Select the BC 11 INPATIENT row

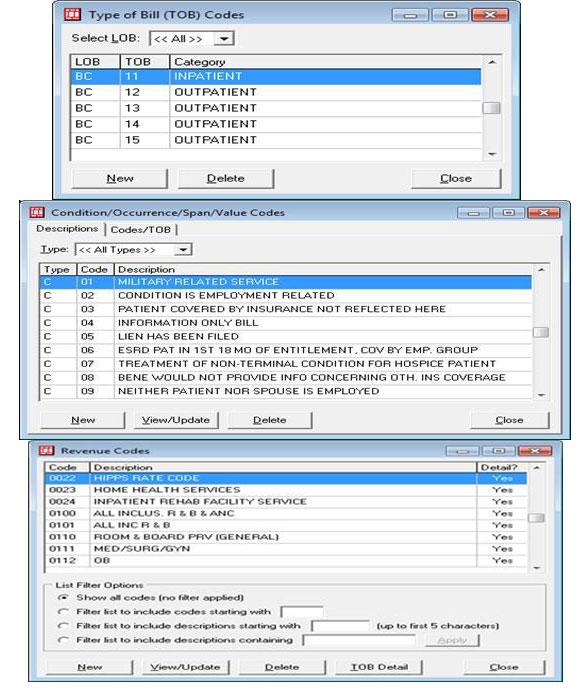pyautogui.click(x=276, y=76)
